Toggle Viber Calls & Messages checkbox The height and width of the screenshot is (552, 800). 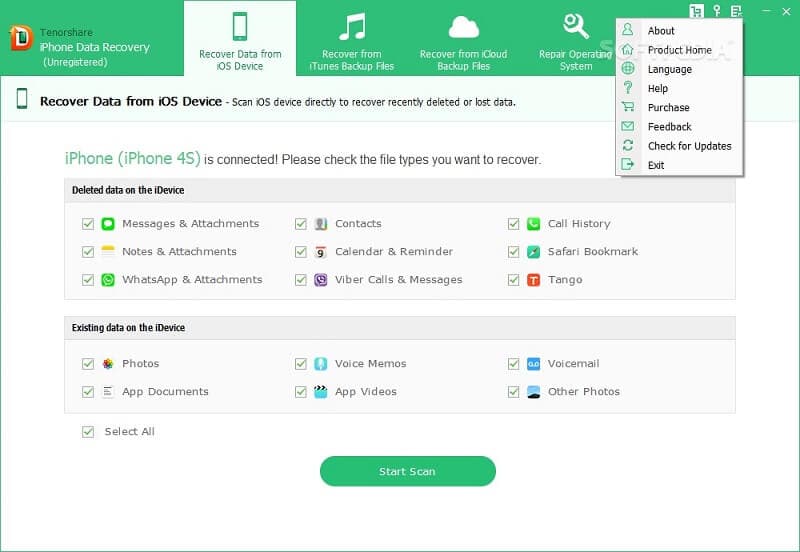301,280
